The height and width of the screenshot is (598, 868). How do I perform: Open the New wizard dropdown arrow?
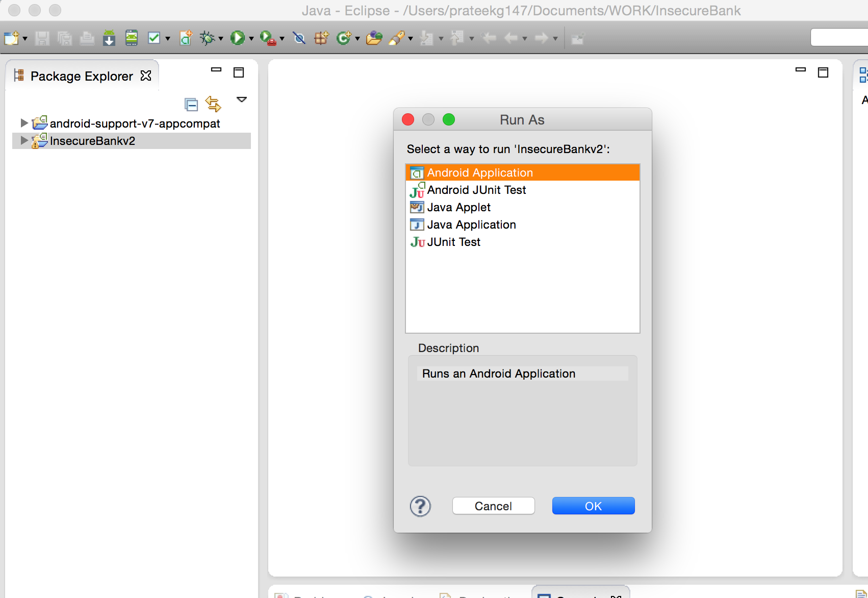tap(24, 39)
